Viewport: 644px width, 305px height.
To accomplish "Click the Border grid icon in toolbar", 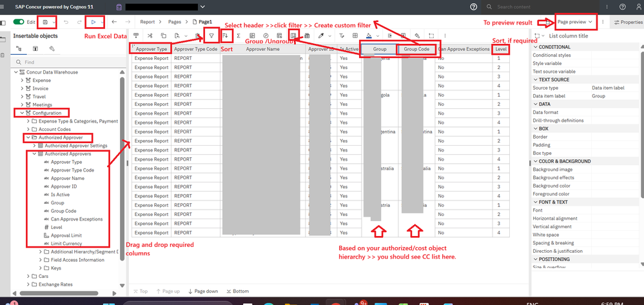I will point(355,35).
